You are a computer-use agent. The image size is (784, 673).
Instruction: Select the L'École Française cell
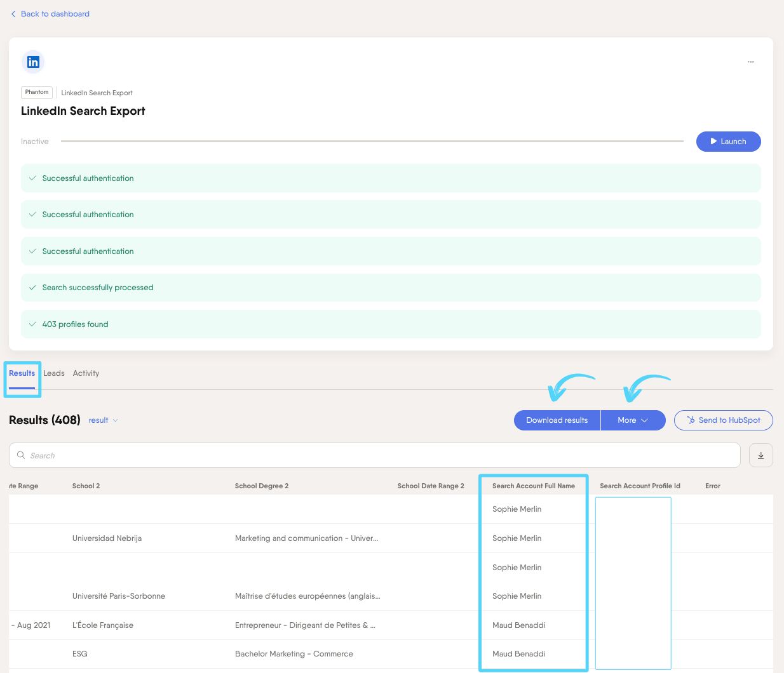click(103, 625)
